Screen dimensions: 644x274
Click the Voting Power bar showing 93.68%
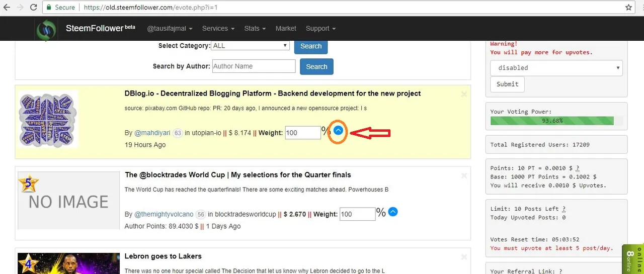tap(556, 121)
